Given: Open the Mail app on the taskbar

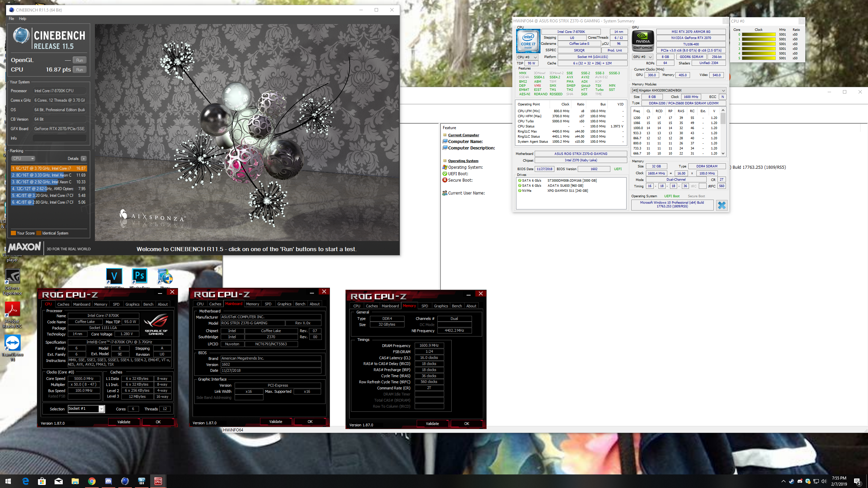Looking at the screenshot, I should pyautogui.click(x=58, y=481).
